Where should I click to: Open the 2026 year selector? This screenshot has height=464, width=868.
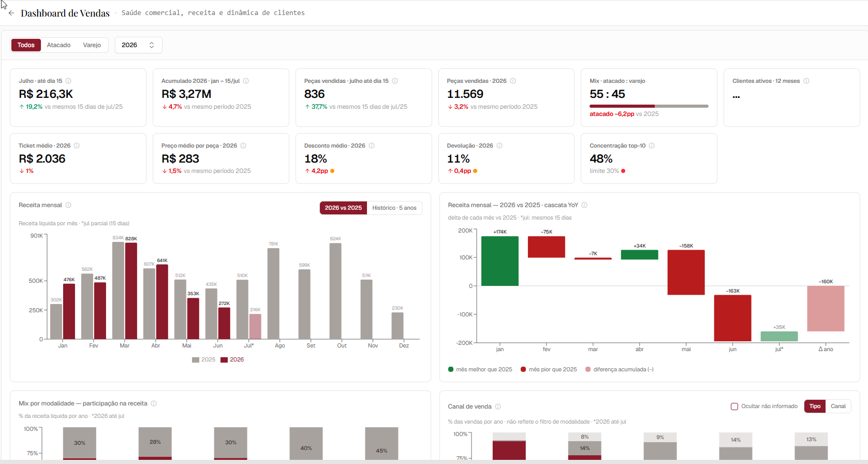[x=138, y=45]
